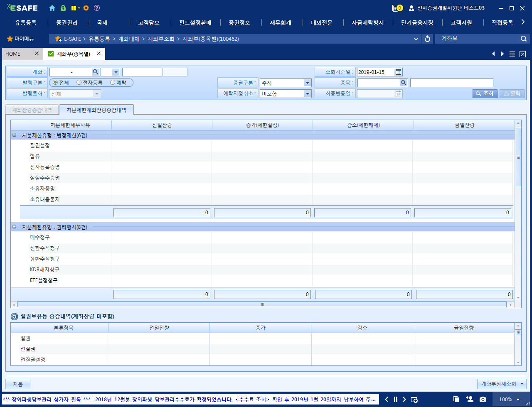
Task: Open the 최종변동일 calendar icon
Action: (x=398, y=93)
